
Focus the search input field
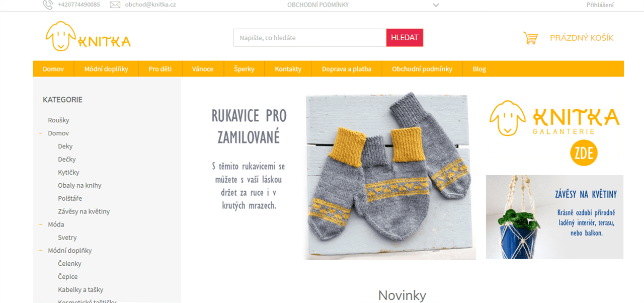coord(310,38)
